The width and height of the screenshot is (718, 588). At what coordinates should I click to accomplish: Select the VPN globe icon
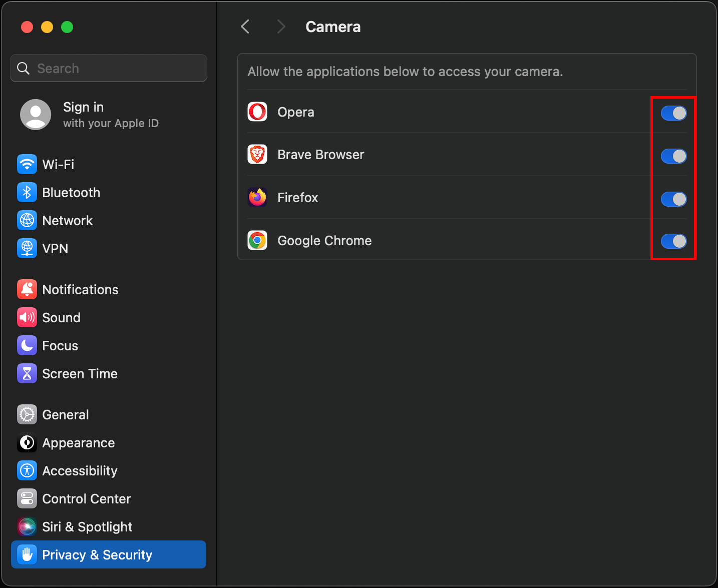coord(27,248)
